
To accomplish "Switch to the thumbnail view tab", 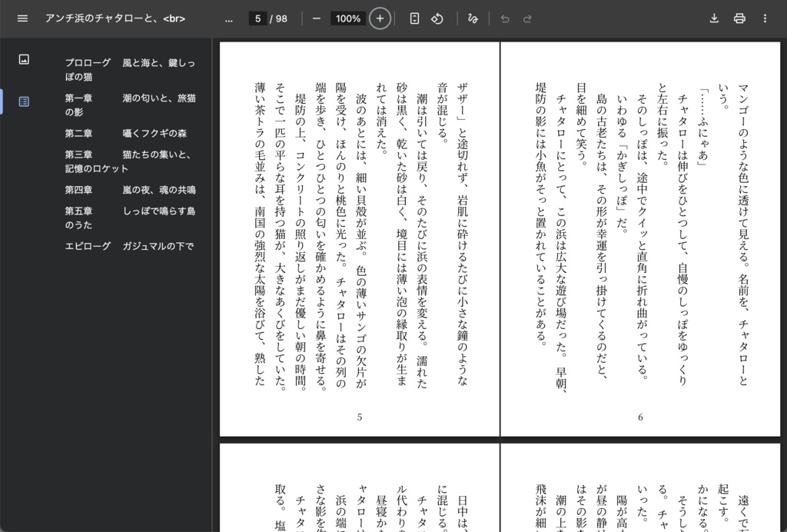I will [22, 58].
